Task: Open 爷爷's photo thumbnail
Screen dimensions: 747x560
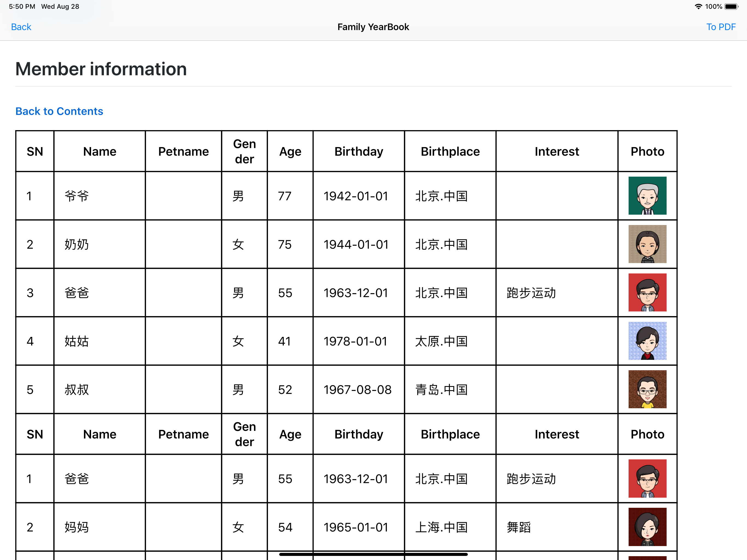Action: (x=647, y=196)
